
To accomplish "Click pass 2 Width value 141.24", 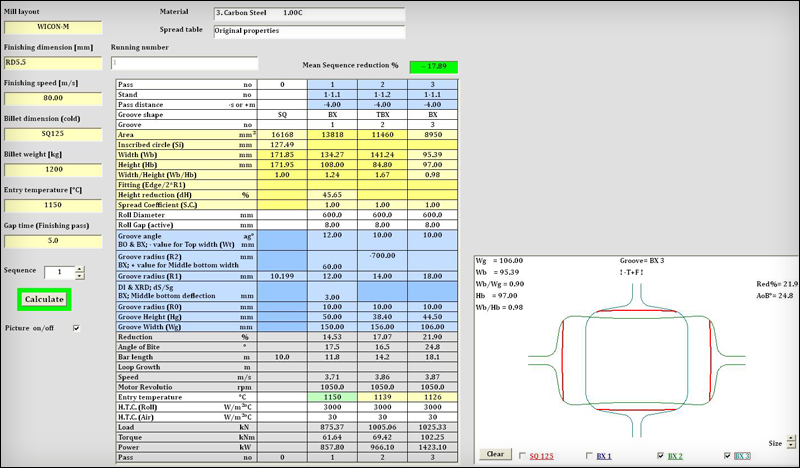I will (382, 155).
